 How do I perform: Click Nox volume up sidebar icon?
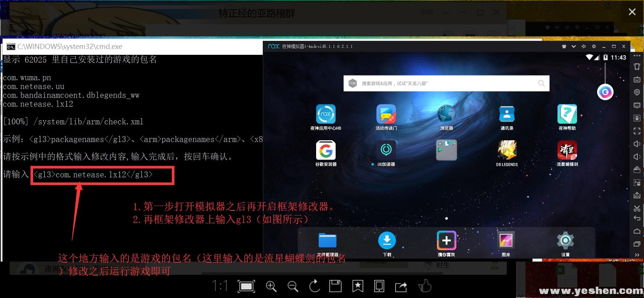click(637, 144)
